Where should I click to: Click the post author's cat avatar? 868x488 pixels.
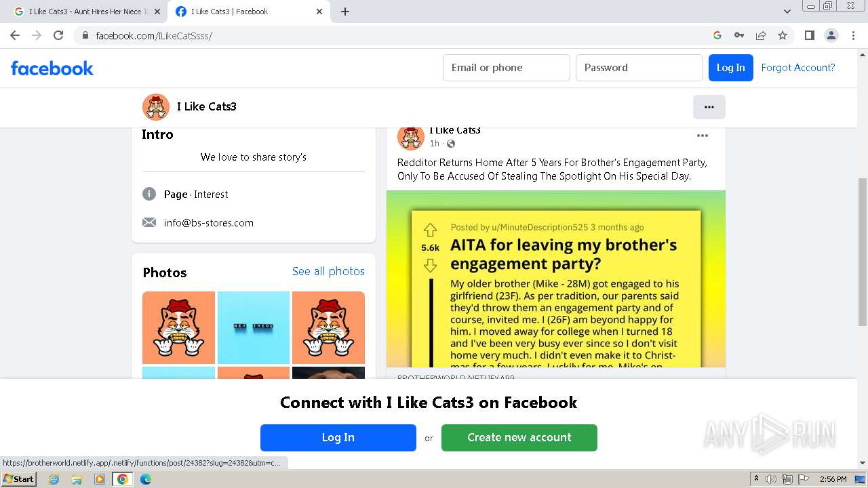pos(411,137)
